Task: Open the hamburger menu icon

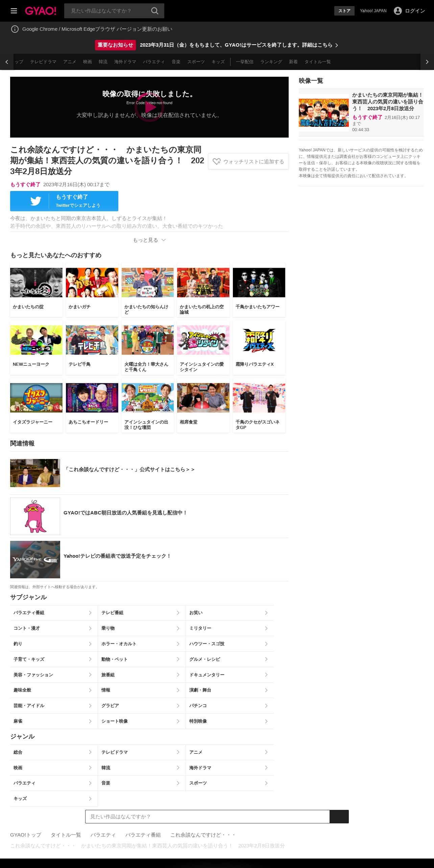Action: [x=14, y=11]
